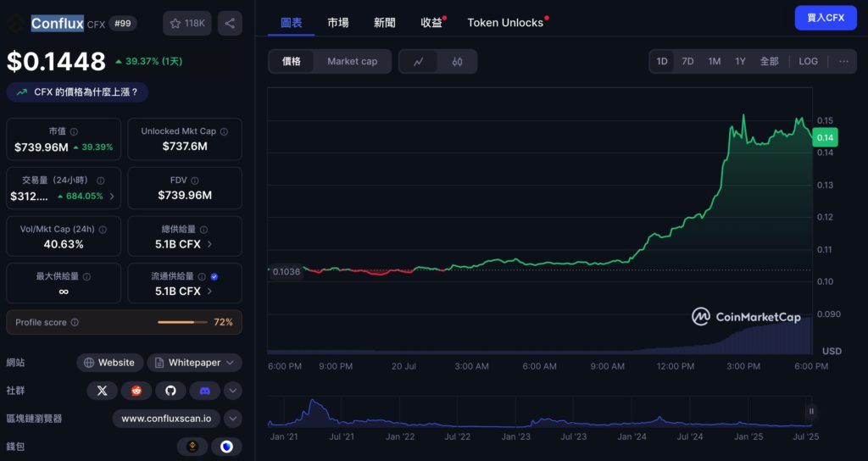
Task: Click the star watchlist icon showing 118K
Action: (x=187, y=23)
